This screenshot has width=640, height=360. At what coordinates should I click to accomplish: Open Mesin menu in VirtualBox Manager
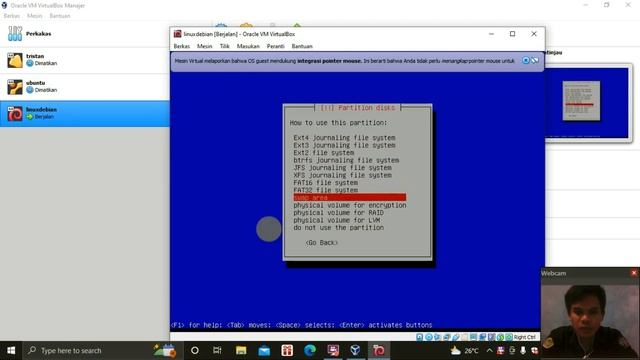click(x=35, y=16)
